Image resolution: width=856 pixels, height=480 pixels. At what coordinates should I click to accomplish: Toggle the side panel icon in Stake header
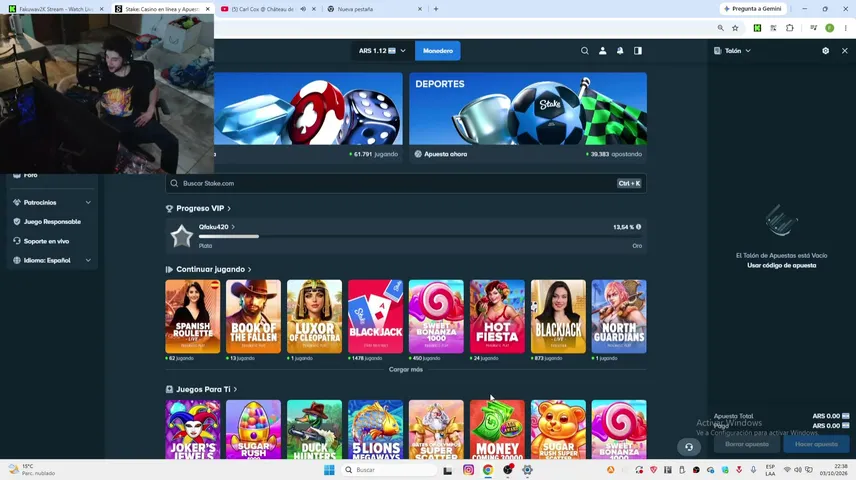point(638,51)
